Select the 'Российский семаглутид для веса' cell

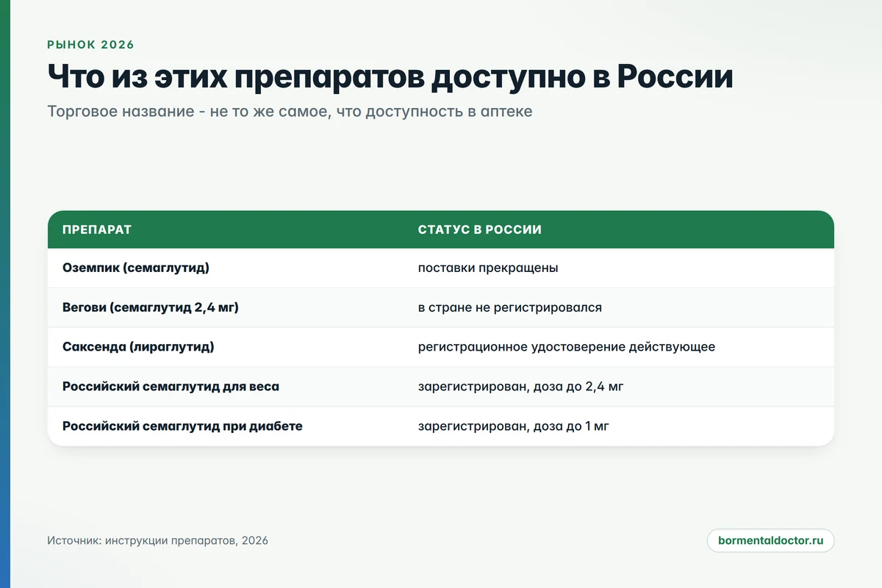coord(171,387)
